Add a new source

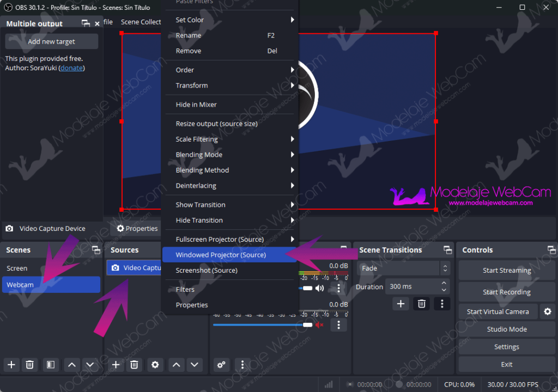point(116,365)
